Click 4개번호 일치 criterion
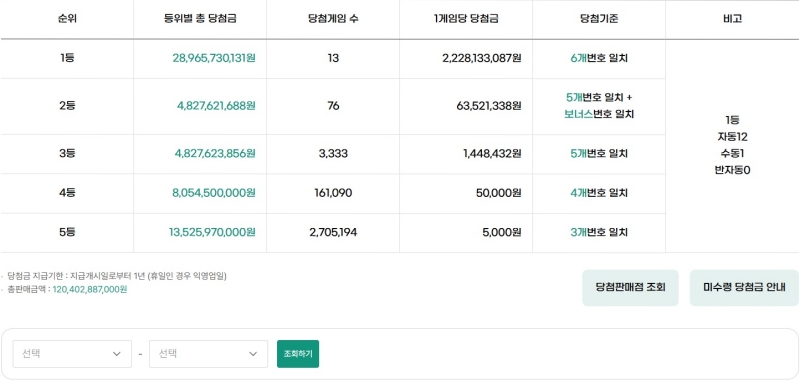This screenshot has height=380, width=800. point(599,193)
